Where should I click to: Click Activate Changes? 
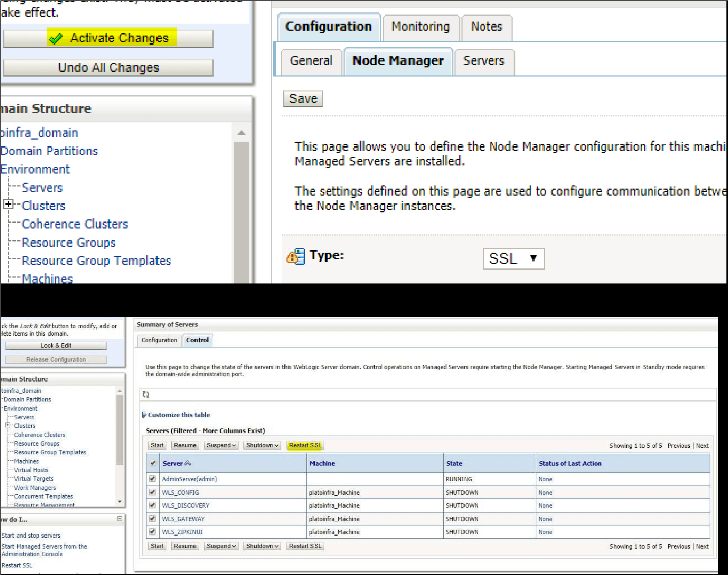109,38
